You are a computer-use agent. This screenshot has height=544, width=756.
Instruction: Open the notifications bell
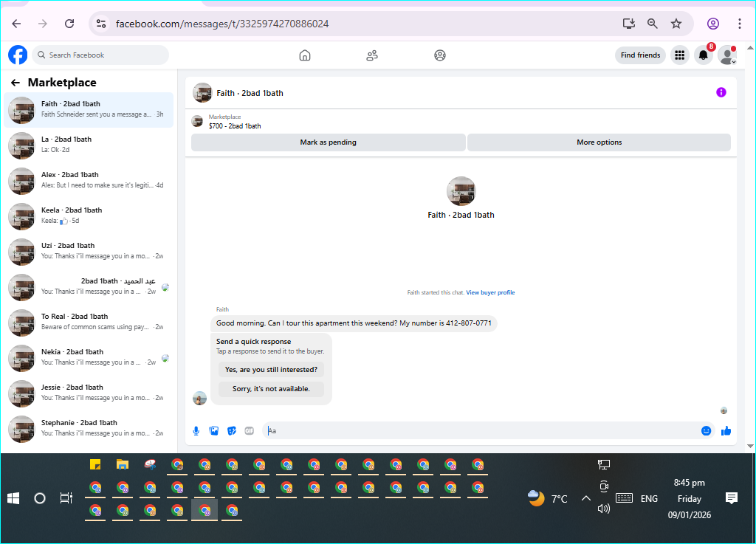[704, 55]
